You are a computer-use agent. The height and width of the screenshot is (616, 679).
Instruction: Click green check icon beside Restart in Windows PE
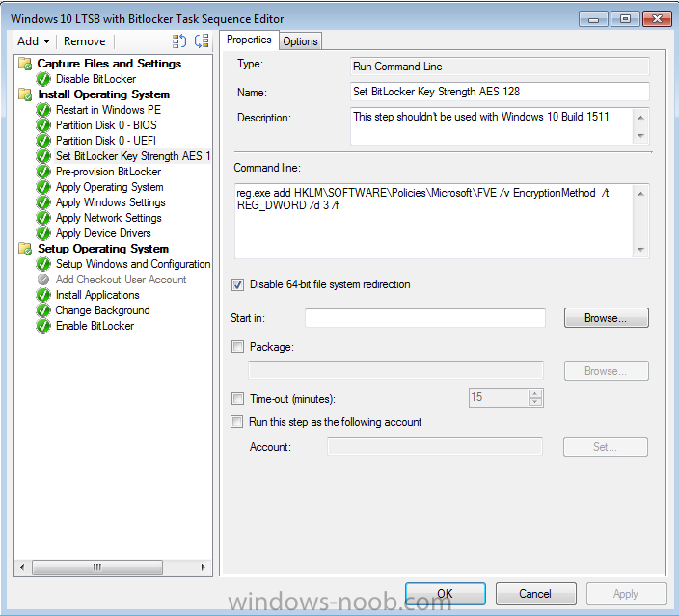(x=43, y=110)
